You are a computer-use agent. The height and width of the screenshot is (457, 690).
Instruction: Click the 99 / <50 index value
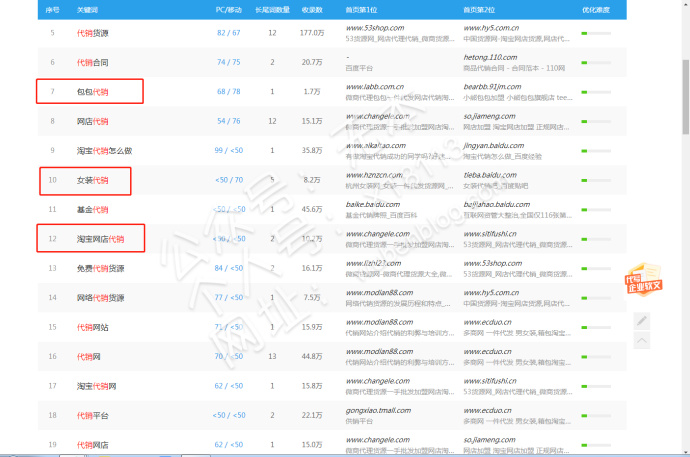point(228,150)
